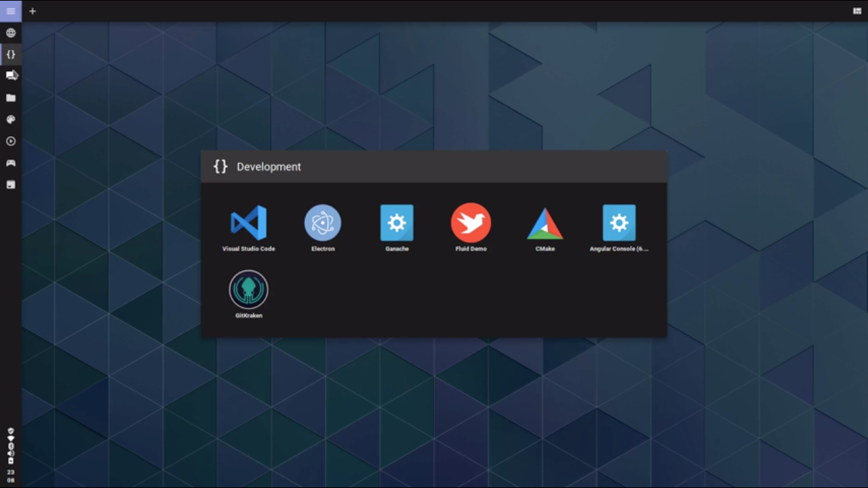Open Angular Console app
This screenshot has height=488, width=868.
619,224
